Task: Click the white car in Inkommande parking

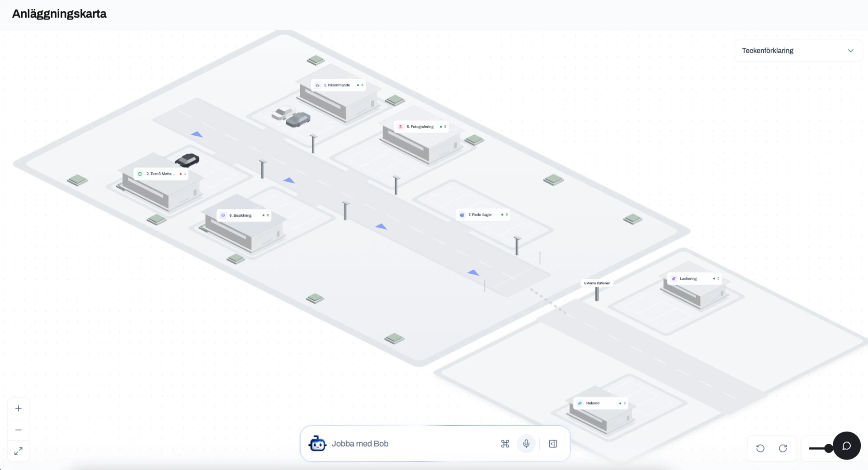Action: [x=282, y=113]
